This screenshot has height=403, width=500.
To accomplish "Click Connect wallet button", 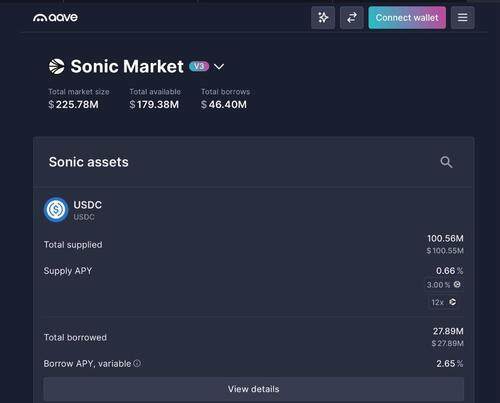I will tap(407, 18).
